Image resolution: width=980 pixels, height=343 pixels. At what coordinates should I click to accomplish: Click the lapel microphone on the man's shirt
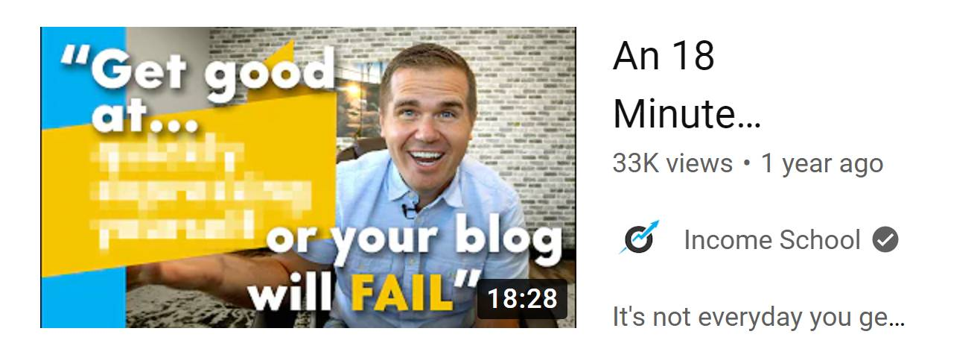(x=408, y=209)
